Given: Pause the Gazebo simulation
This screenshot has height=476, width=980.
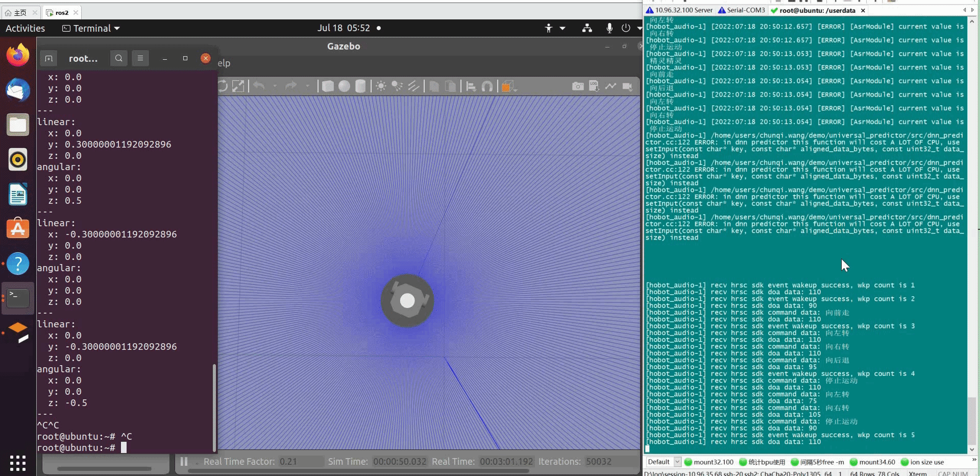Looking at the screenshot, I should 184,461.
